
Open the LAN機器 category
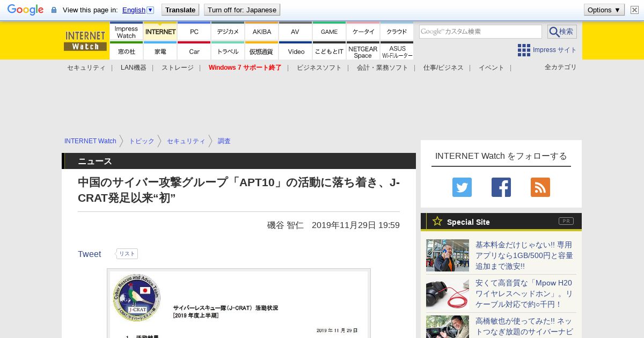pos(133,68)
